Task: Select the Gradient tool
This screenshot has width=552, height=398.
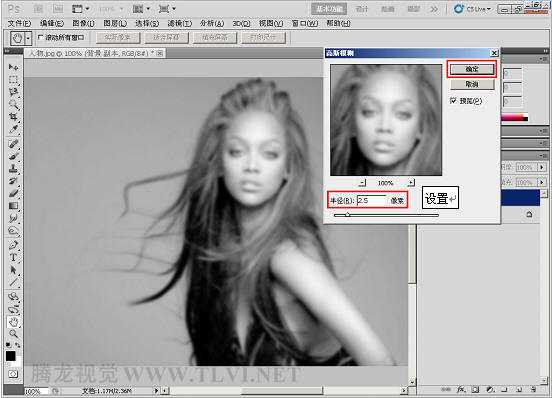Action: [x=13, y=206]
